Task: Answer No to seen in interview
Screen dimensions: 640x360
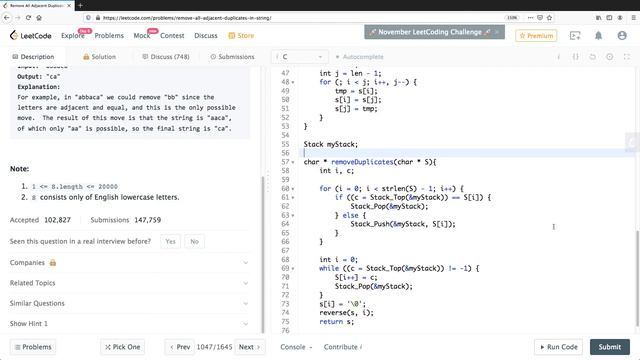Action: click(194, 242)
